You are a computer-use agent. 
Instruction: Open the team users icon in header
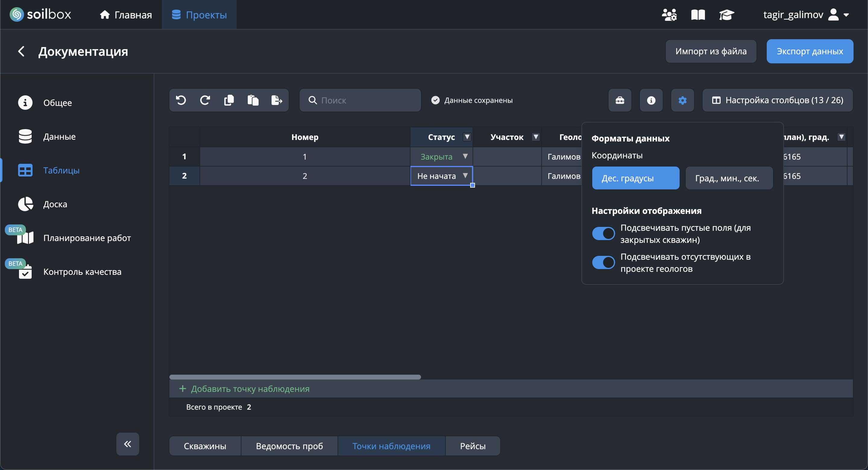click(669, 15)
